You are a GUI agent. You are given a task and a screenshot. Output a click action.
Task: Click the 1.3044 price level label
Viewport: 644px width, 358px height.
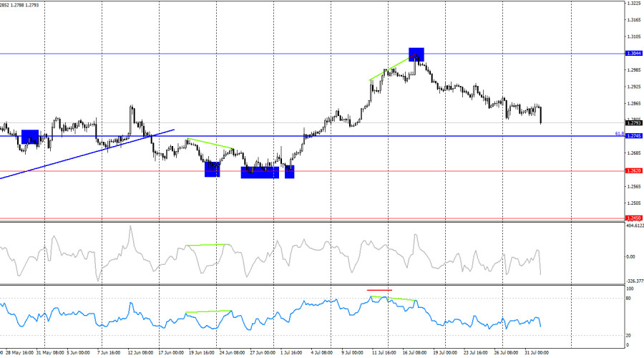point(634,54)
